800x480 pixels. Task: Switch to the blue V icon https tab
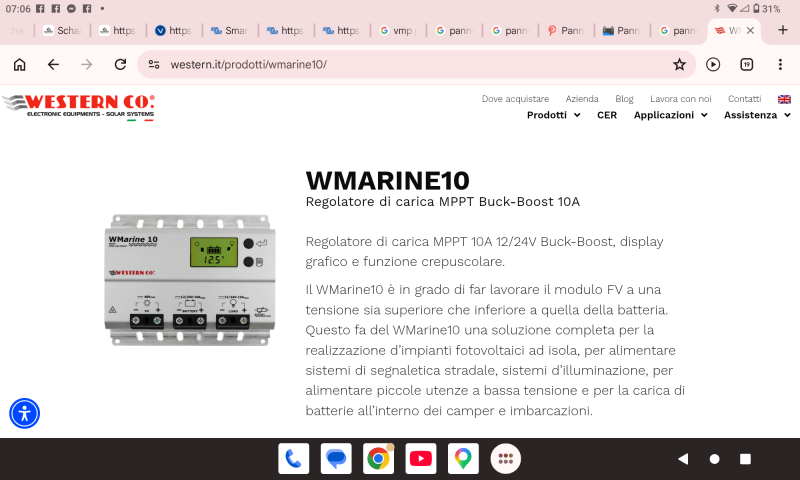(174, 31)
